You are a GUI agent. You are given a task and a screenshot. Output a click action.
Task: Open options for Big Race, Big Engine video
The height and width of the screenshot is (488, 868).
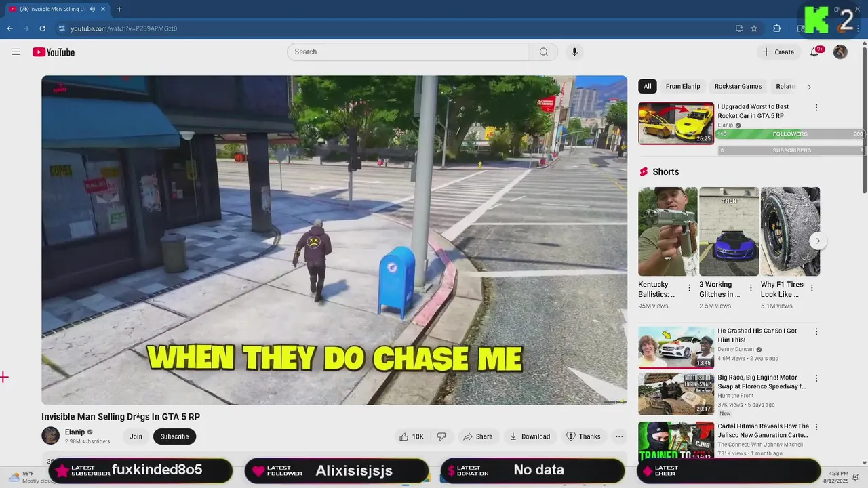tap(816, 378)
